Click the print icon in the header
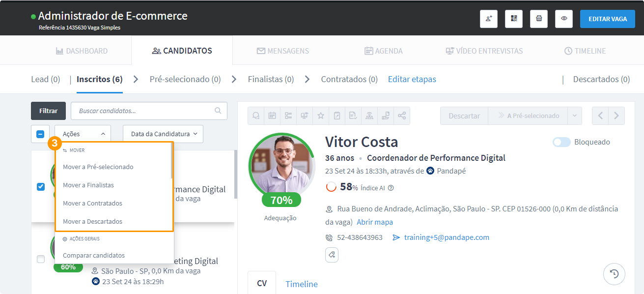Image resolution: width=644 pixels, height=294 pixels. 539,19
